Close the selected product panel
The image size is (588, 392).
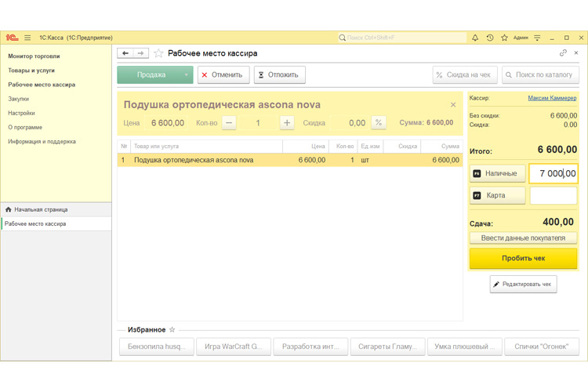(453, 104)
